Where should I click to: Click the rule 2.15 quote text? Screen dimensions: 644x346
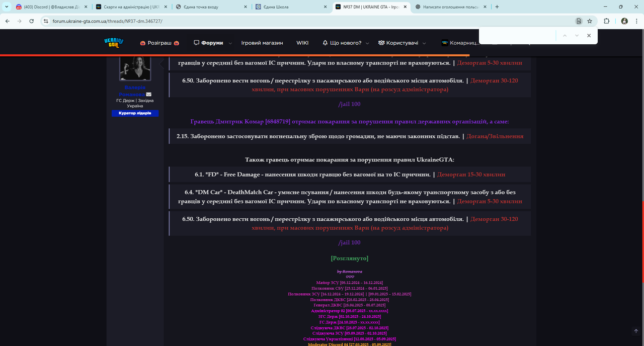coord(318,136)
